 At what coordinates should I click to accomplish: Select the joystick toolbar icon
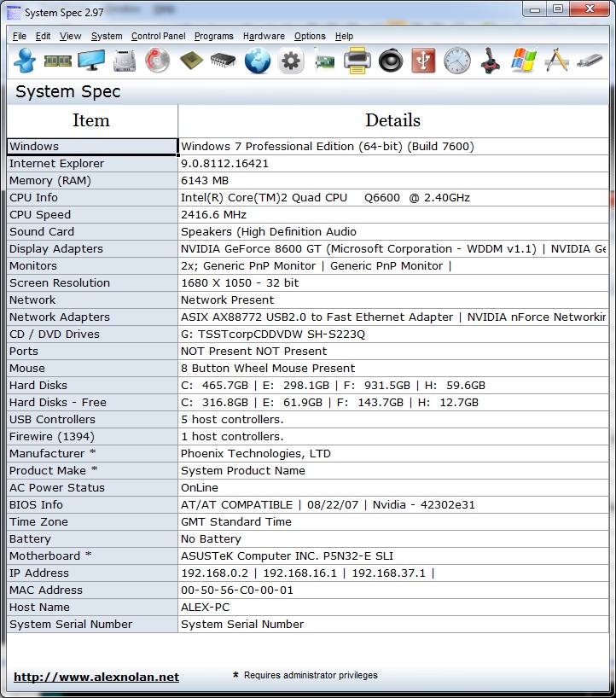[x=490, y=61]
